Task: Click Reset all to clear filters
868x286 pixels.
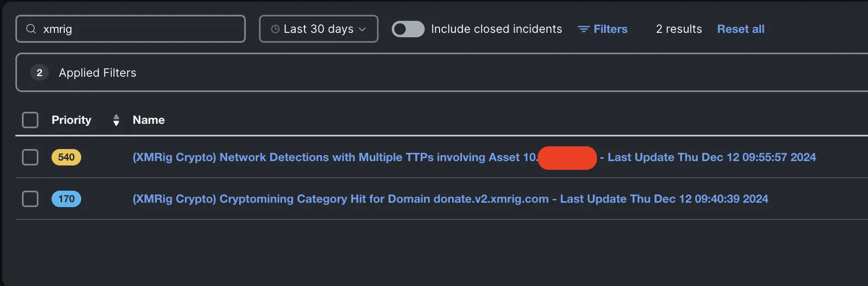Action: pyautogui.click(x=740, y=29)
